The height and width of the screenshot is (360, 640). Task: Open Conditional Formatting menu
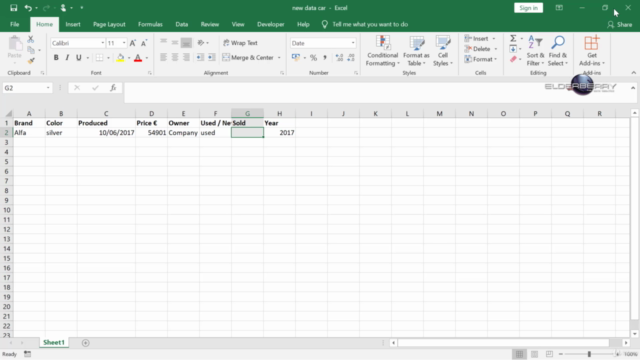[382, 51]
